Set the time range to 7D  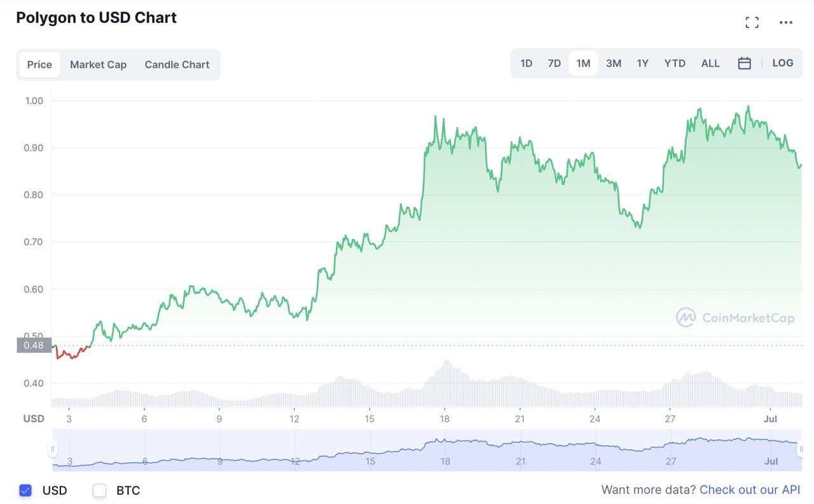click(554, 64)
